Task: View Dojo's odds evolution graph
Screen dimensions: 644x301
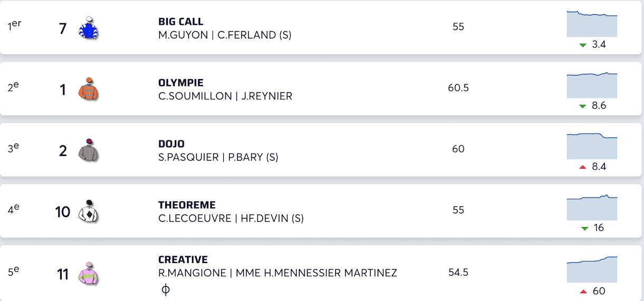Action: click(592, 146)
